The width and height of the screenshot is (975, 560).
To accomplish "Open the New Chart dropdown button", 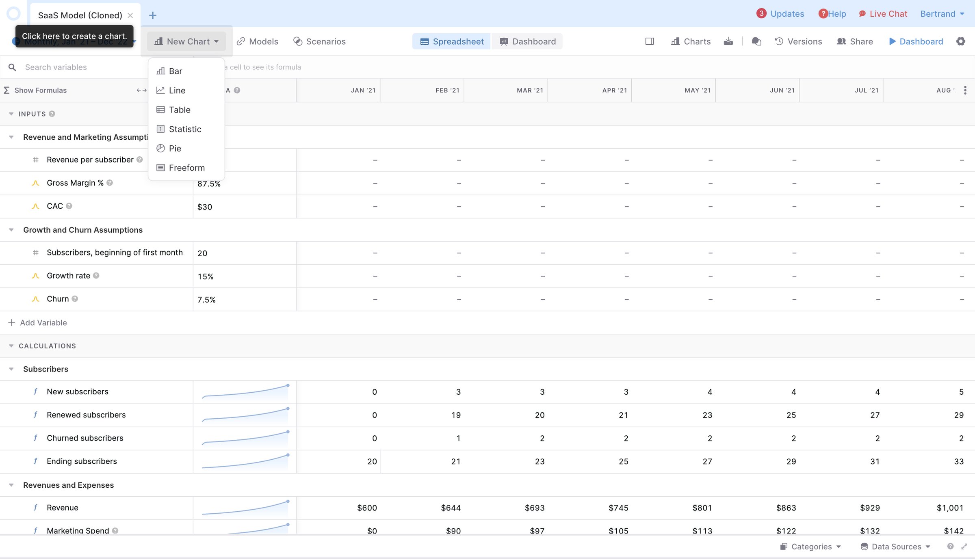I will point(186,41).
